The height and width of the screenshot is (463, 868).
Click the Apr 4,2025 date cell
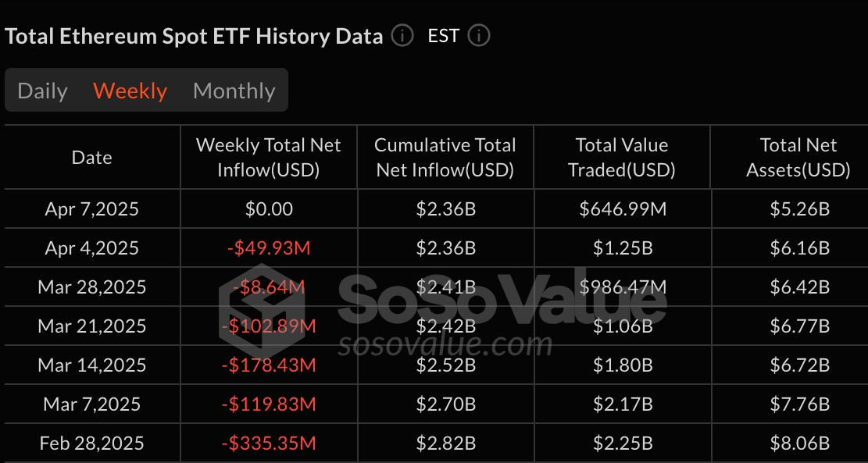click(92, 248)
